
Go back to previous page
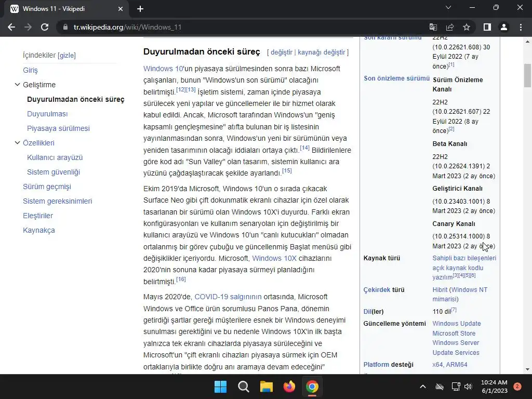pyautogui.click(x=11, y=27)
